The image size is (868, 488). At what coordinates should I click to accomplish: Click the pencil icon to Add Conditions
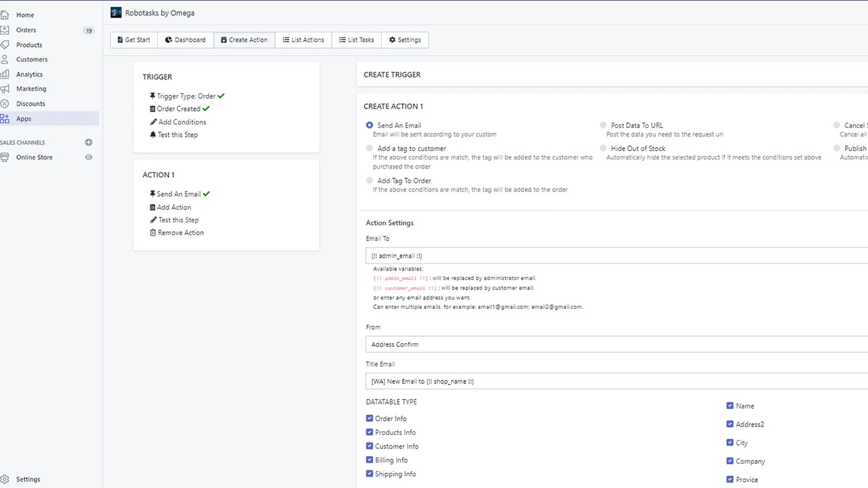click(x=153, y=122)
